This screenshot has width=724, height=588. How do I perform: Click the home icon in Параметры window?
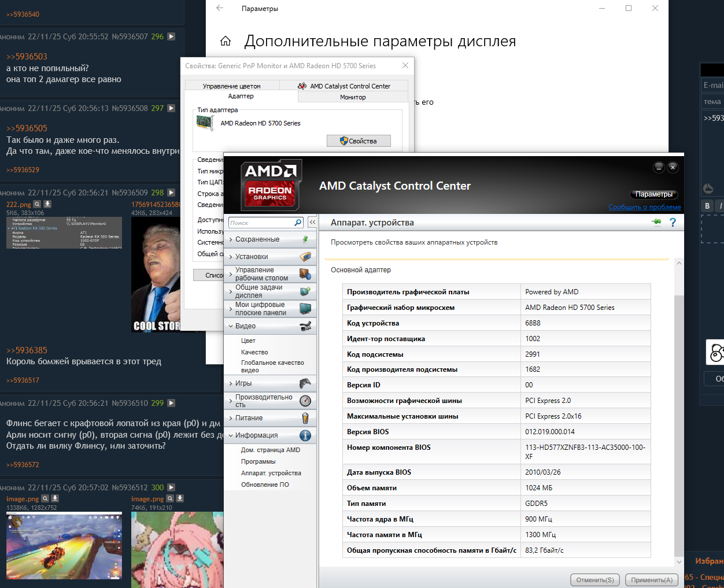point(226,41)
